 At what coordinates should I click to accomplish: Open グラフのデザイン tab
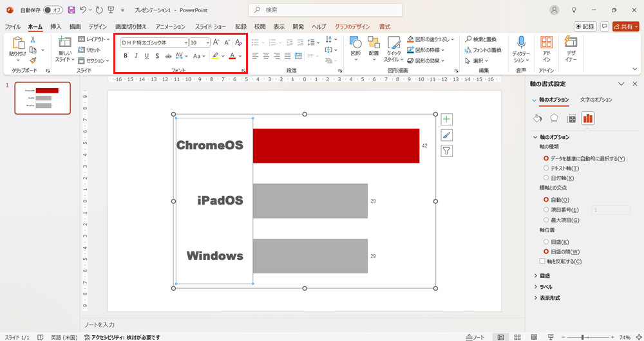(352, 26)
